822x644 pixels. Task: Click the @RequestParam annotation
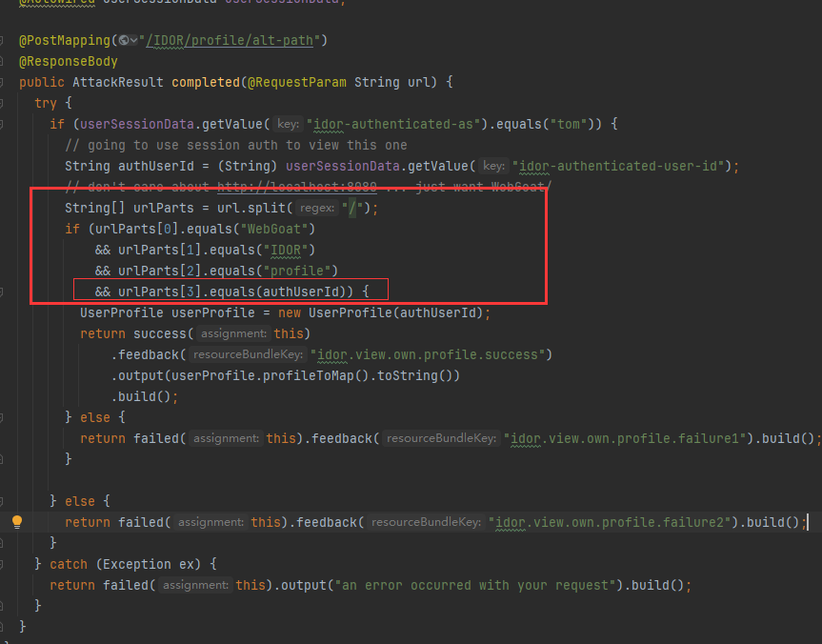pyautogui.click(x=297, y=82)
